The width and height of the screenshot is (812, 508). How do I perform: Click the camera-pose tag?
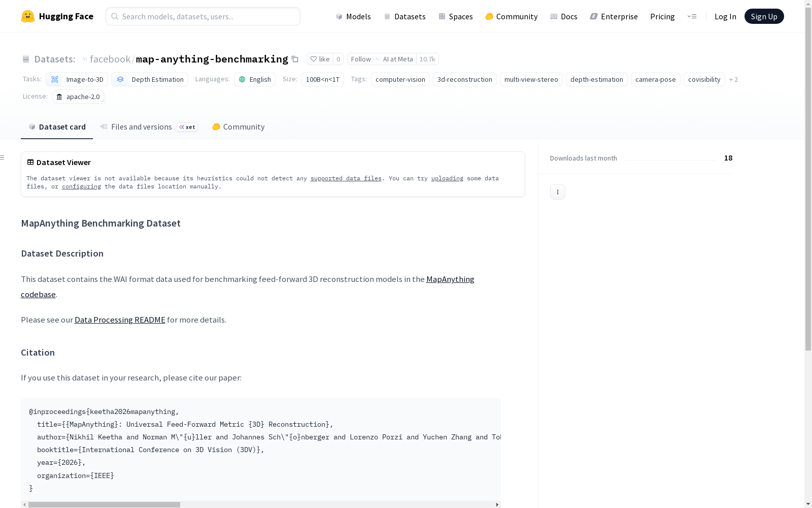pyautogui.click(x=656, y=79)
